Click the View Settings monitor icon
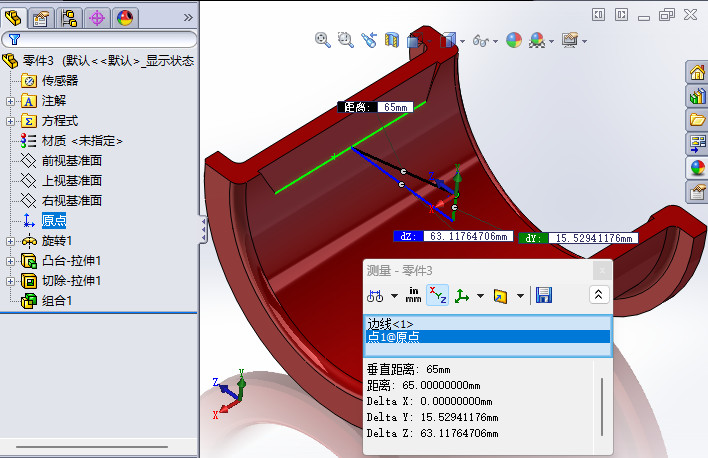This screenshot has height=458, width=708. (x=570, y=40)
